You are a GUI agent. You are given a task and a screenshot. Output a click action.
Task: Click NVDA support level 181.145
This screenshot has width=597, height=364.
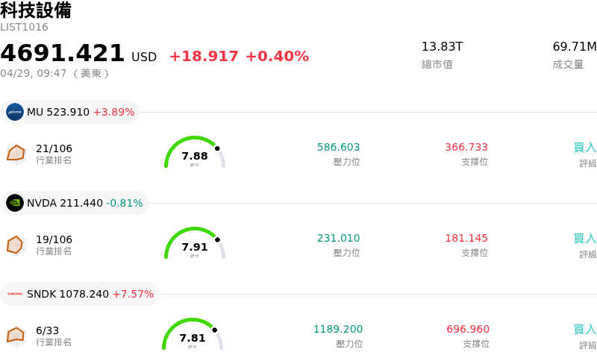[x=466, y=239]
